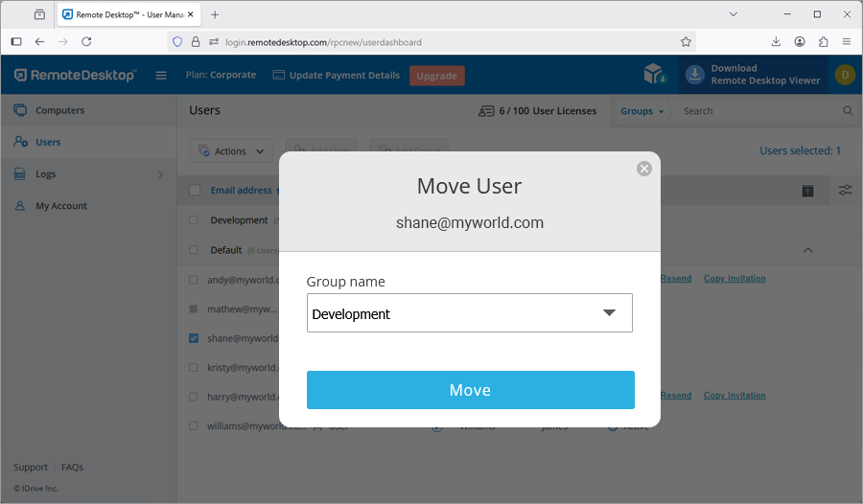Image resolution: width=863 pixels, height=504 pixels.
Task: Click in the Search users field
Action: click(x=758, y=111)
